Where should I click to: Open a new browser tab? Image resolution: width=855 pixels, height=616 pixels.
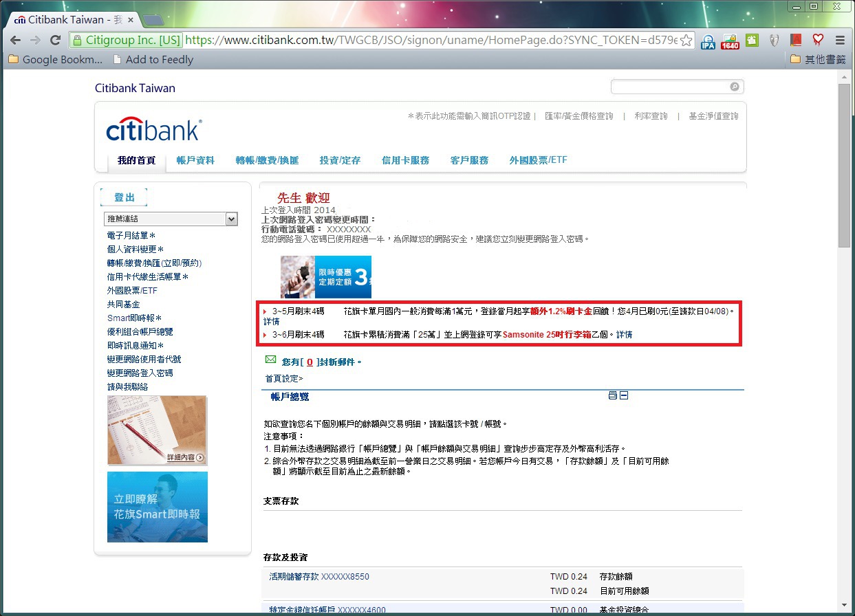pos(153,20)
